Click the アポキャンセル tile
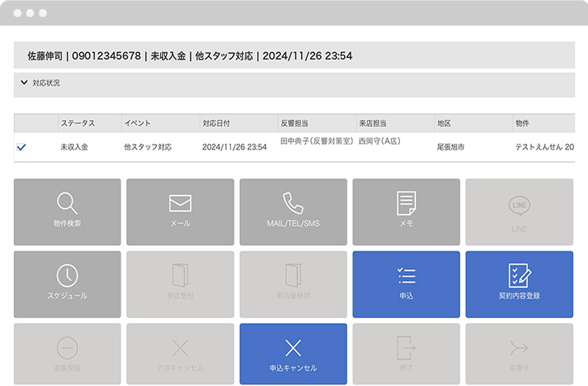 coord(180,354)
